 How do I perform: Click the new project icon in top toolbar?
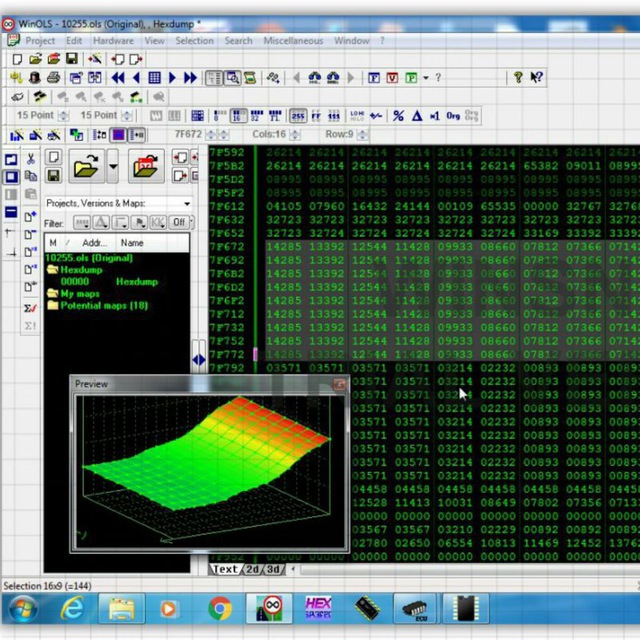17,59
